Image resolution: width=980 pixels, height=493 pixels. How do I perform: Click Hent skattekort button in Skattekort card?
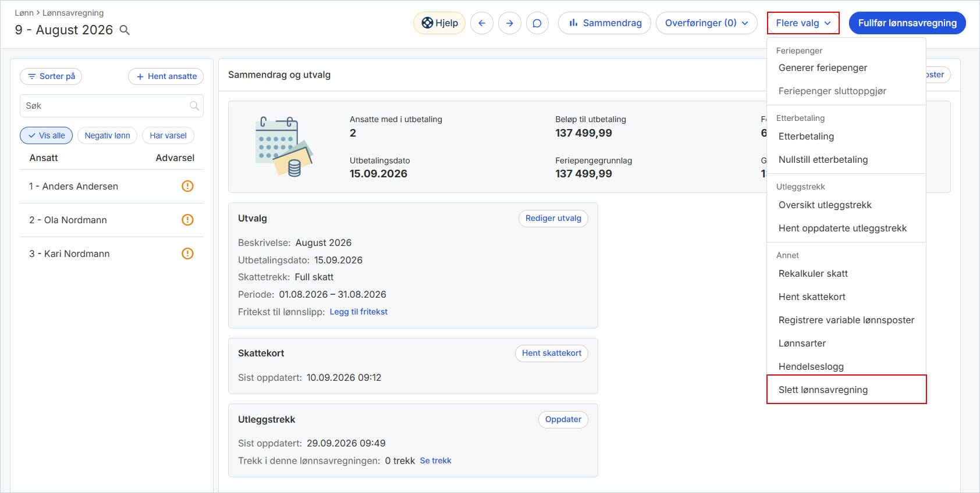click(x=552, y=353)
